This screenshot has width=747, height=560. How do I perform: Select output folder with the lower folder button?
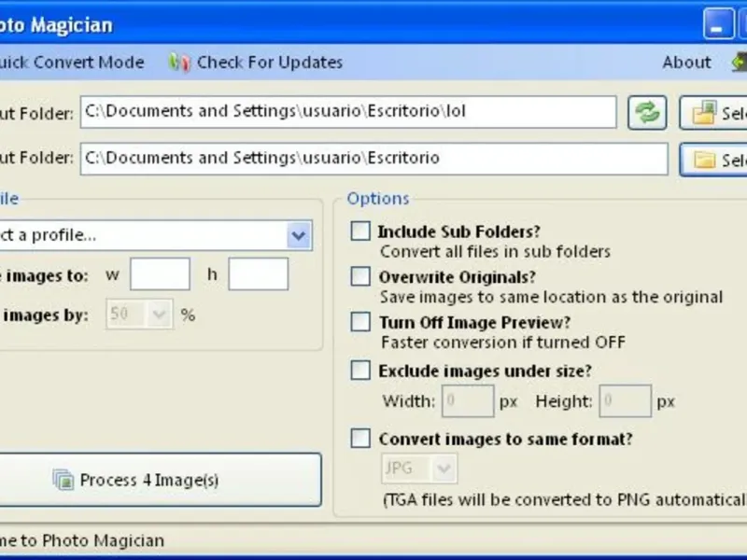coord(713,160)
